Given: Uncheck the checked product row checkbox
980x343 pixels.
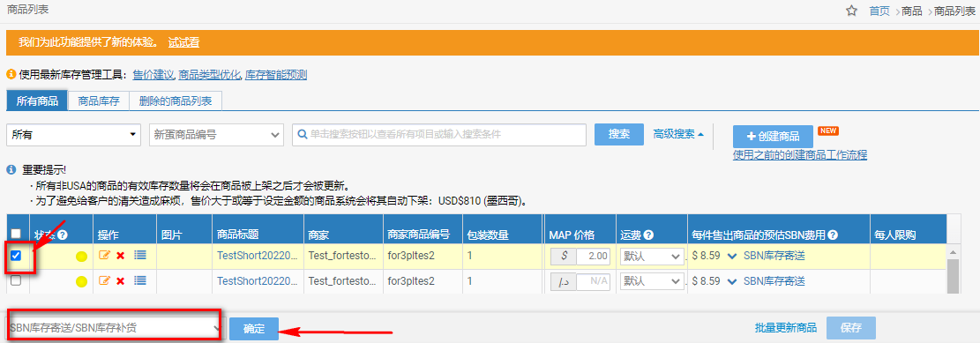Looking at the screenshot, I should [16, 256].
